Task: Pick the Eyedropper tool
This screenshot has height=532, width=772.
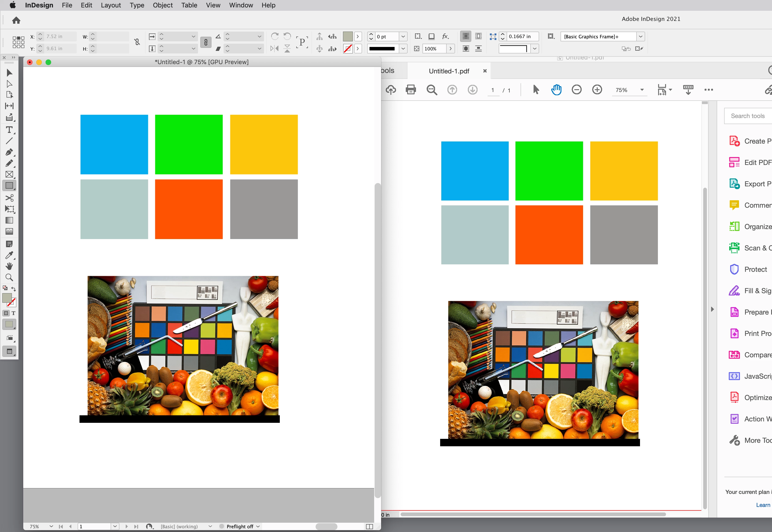Action: pyautogui.click(x=9, y=255)
